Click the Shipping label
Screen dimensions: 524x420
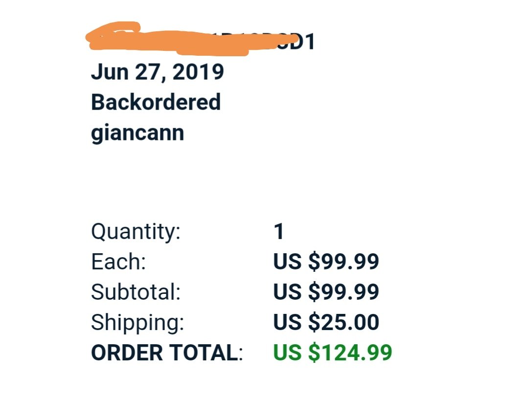tap(137, 323)
